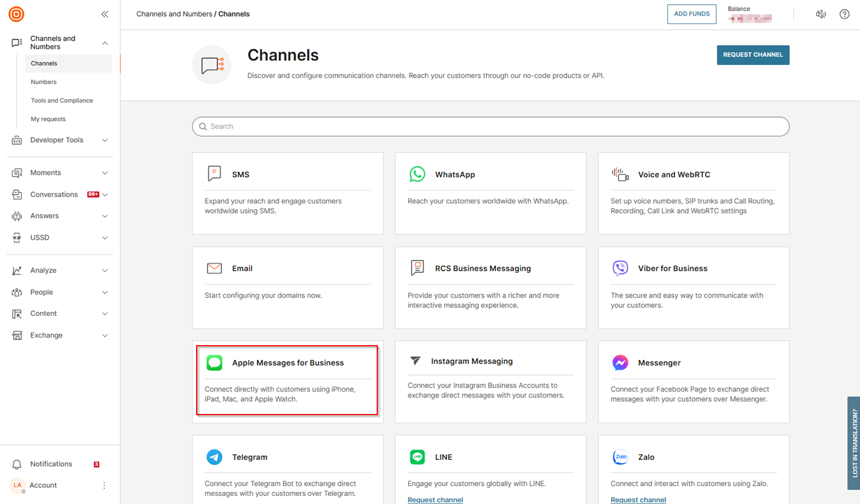Collapse the Channels and Numbers section chevron

105,43
